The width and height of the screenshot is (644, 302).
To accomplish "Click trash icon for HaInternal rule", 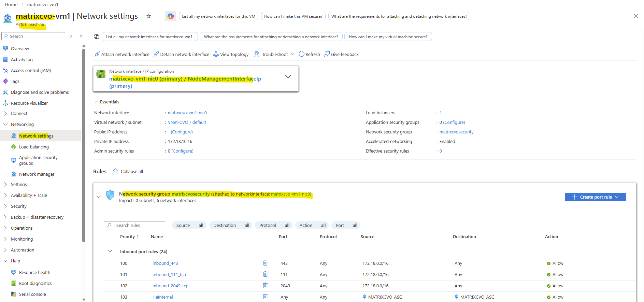I will [265, 297].
